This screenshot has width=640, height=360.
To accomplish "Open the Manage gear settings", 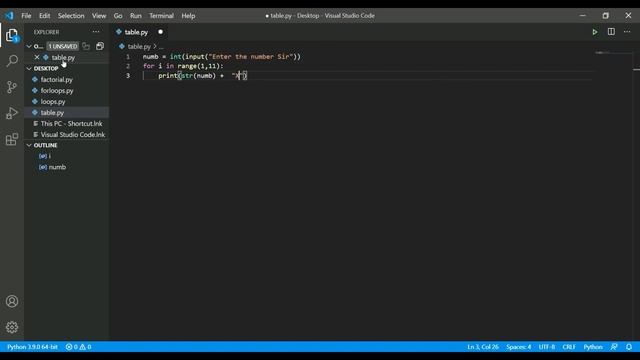I will [x=12, y=327].
